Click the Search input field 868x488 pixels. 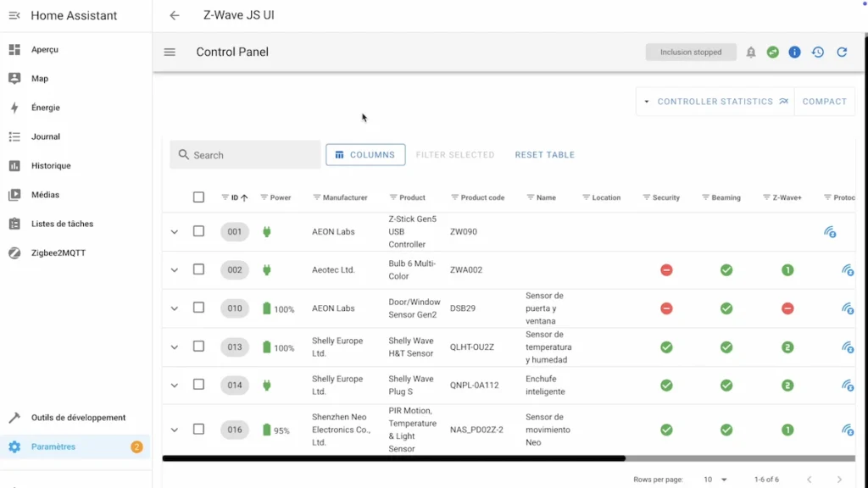point(245,155)
